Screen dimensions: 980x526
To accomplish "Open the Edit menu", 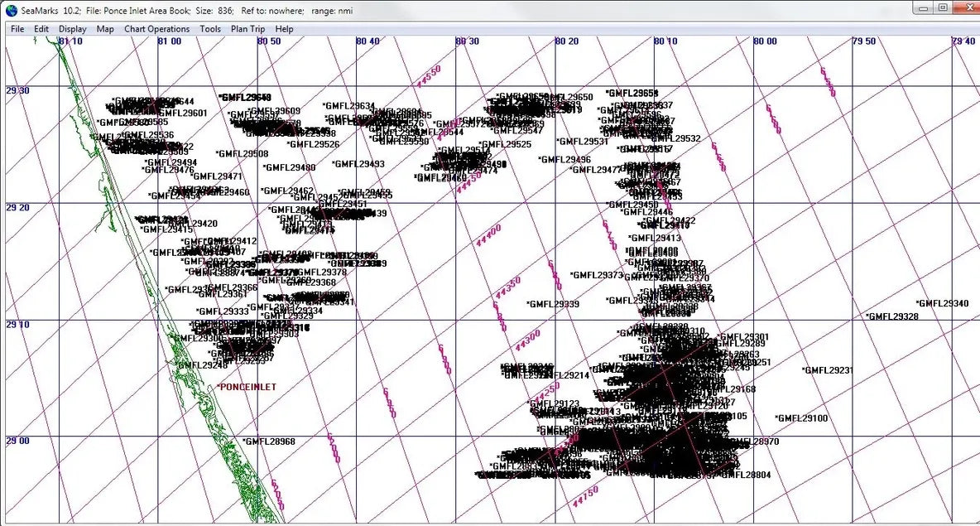I will 41,29.
